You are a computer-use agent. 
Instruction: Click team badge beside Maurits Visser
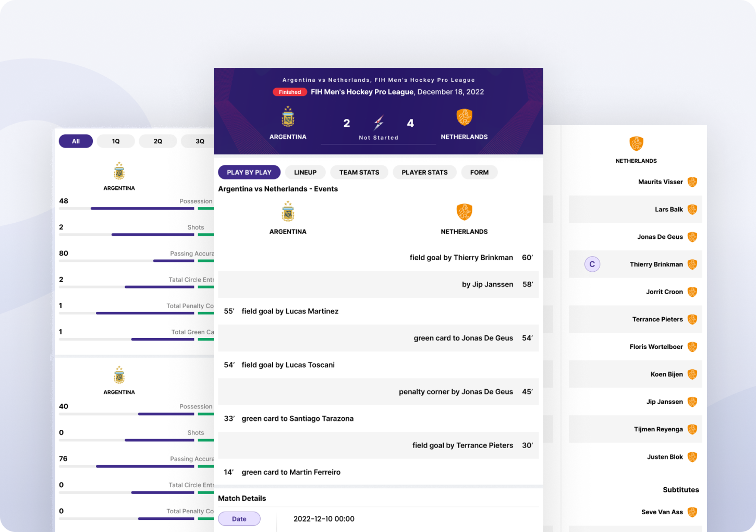point(692,182)
